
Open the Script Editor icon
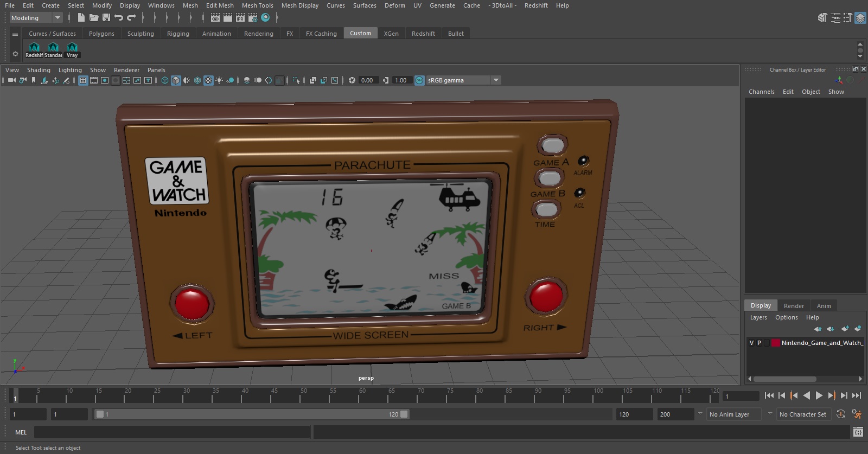coord(858,432)
